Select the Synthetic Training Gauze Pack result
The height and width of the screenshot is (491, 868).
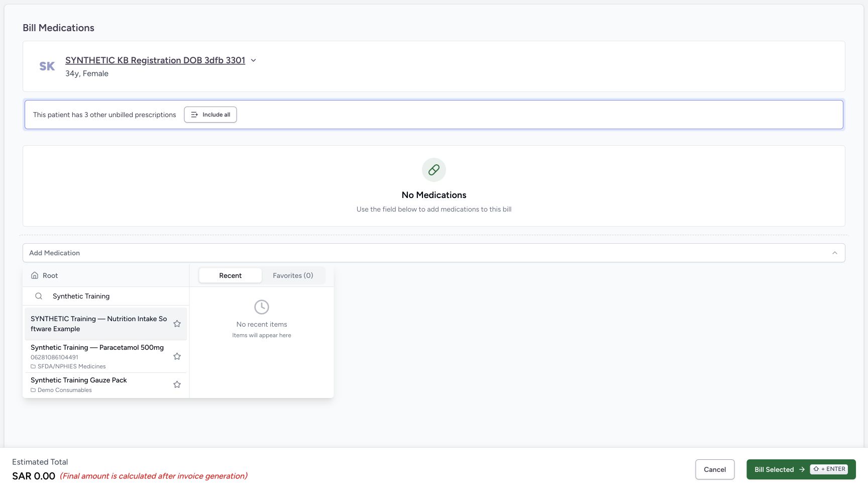pyautogui.click(x=106, y=384)
